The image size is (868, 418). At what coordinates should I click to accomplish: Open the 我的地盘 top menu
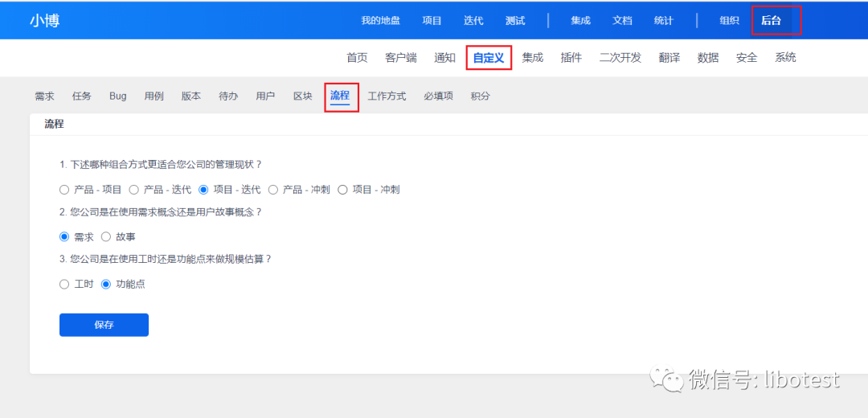(x=380, y=20)
